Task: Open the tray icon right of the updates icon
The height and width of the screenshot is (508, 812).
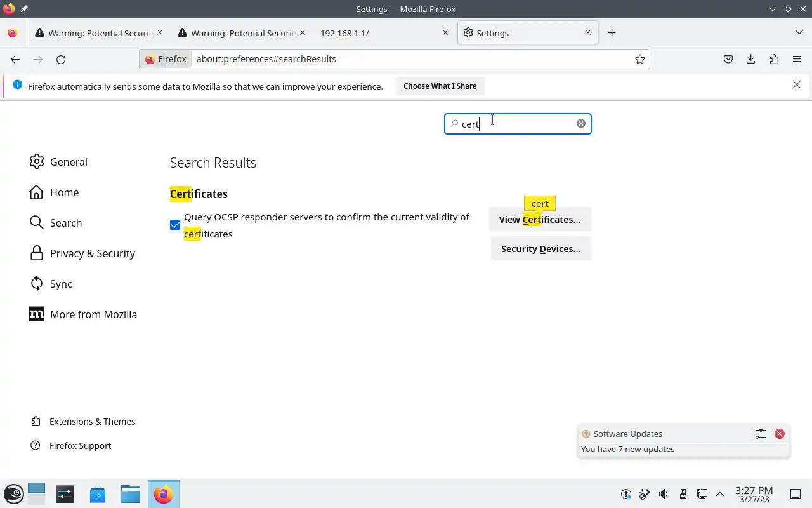Action: pos(645,494)
